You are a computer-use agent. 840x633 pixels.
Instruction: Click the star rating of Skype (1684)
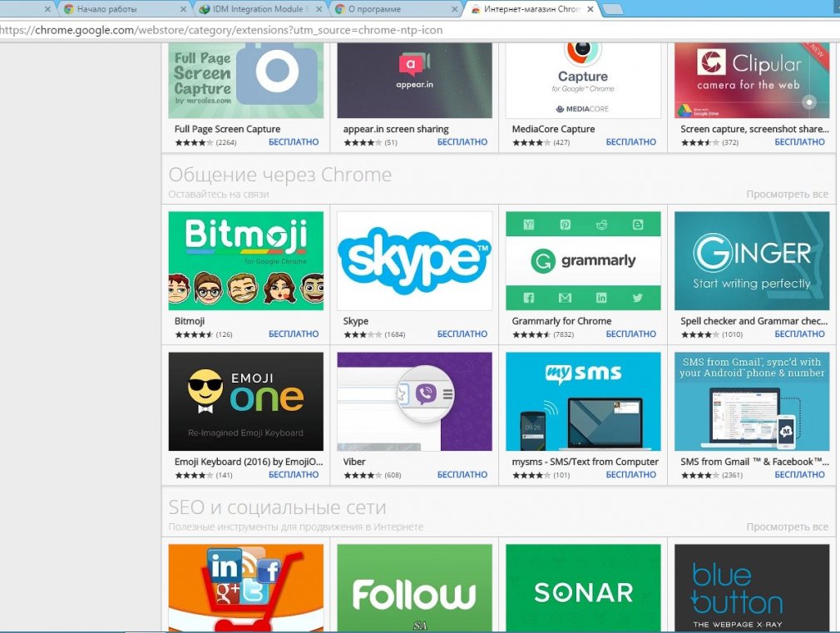tap(363, 334)
